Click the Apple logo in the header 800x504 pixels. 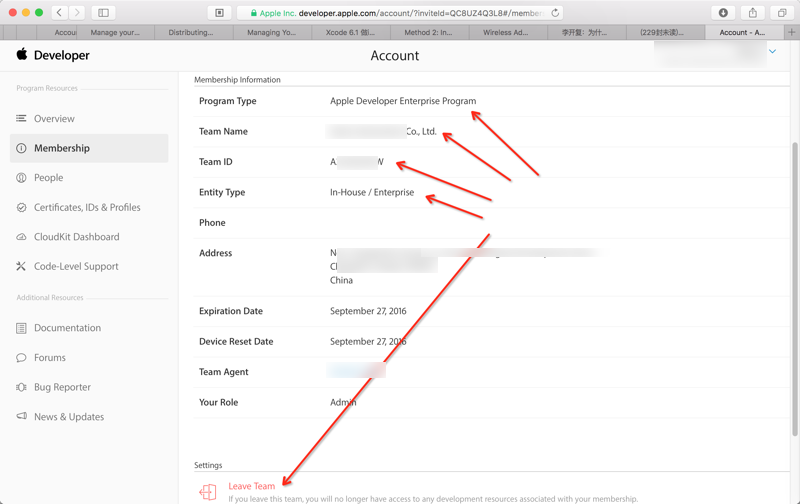(21, 54)
